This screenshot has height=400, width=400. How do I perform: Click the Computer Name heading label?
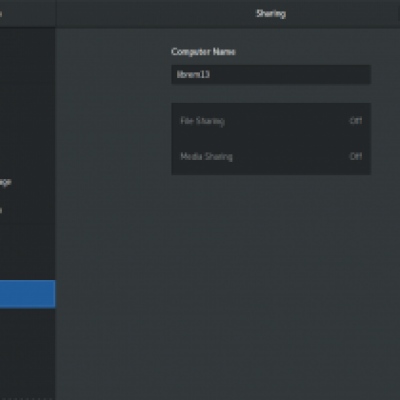(x=203, y=52)
